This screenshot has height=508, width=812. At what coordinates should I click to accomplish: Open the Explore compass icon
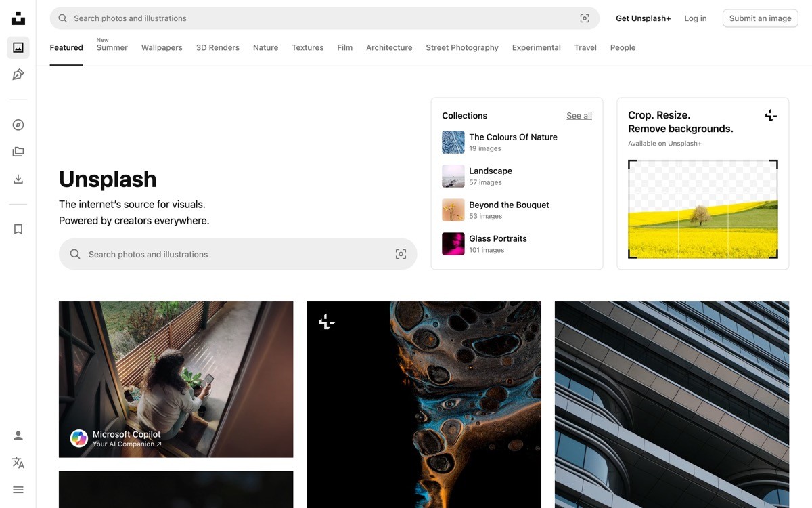coord(18,125)
